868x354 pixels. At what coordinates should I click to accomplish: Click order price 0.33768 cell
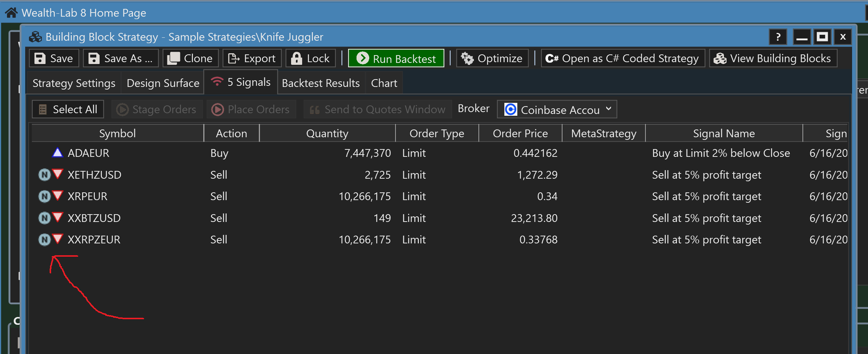pyautogui.click(x=538, y=239)
